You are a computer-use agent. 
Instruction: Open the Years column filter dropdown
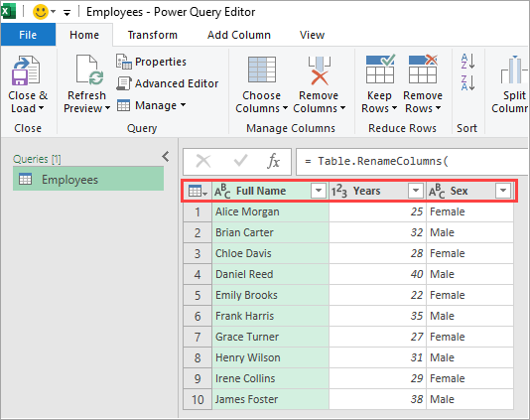click(x=416, y=191)
